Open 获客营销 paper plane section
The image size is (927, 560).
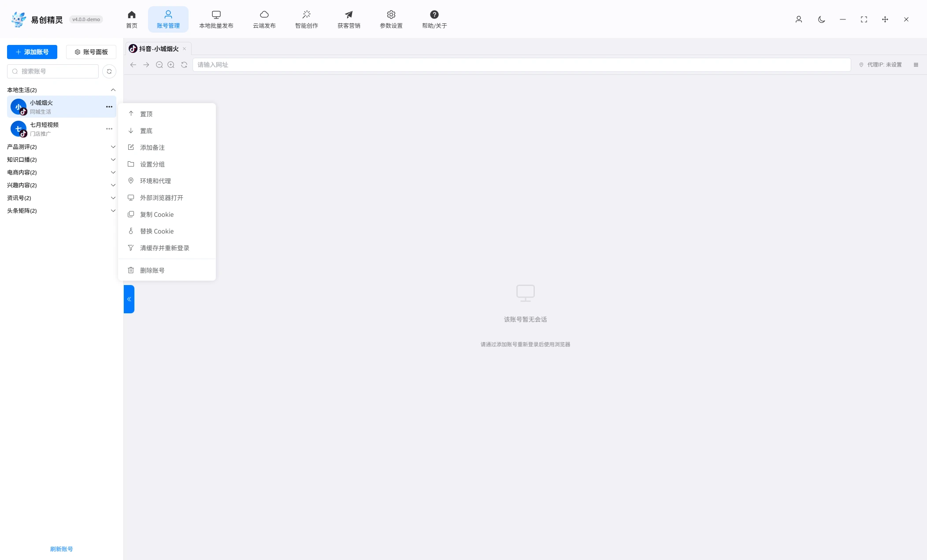point(349,19)
